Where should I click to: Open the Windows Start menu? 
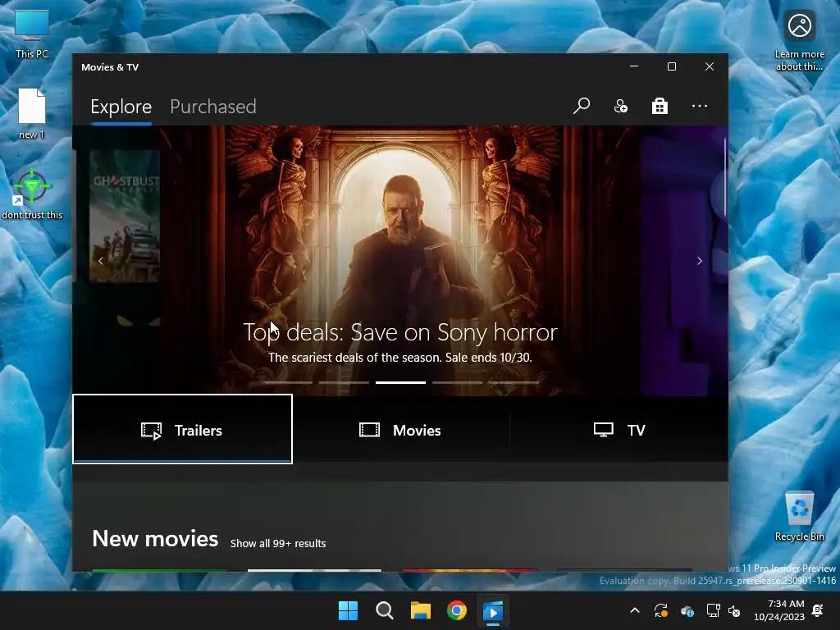click(348, 610)
